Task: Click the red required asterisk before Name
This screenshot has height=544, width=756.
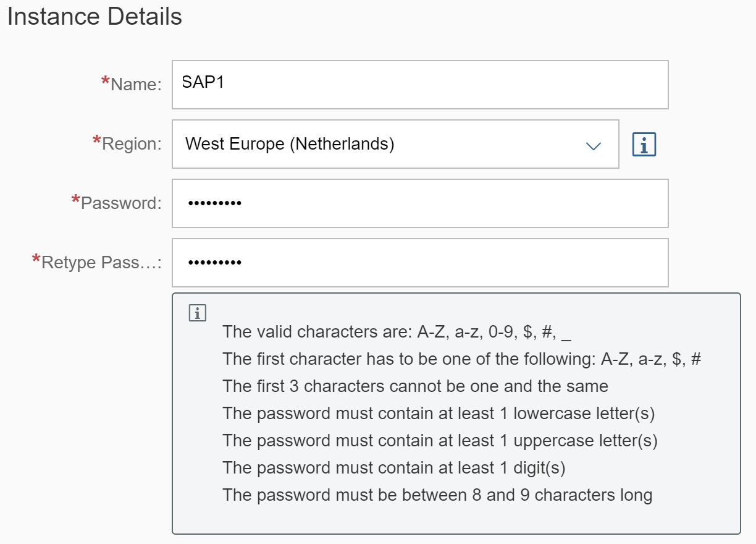Action: click(105, 82)
